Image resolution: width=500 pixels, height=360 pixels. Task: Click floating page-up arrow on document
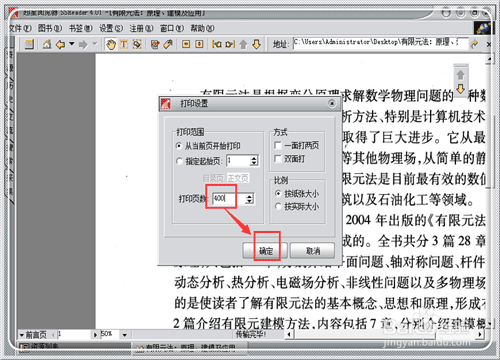point(460,75)
